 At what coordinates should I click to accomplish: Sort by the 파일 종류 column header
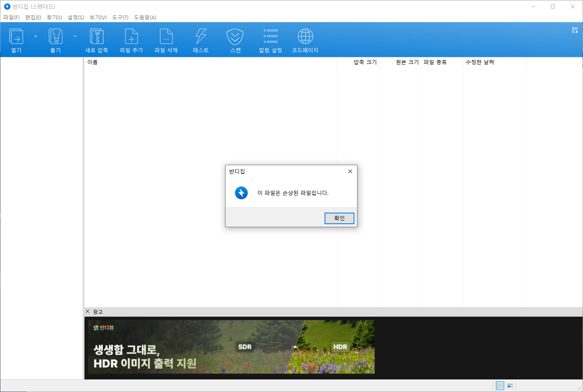coord(442,62)
